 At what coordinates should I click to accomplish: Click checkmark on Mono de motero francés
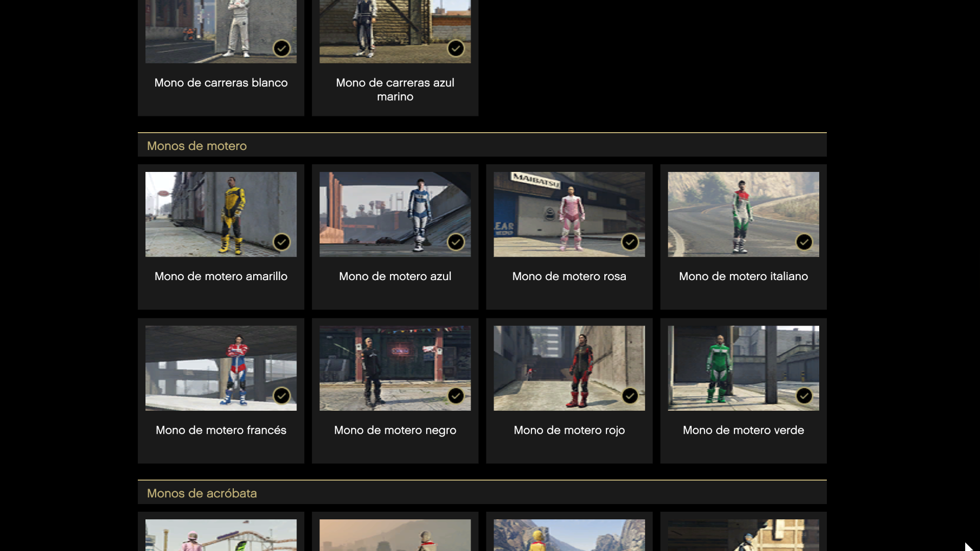point(282,396)
